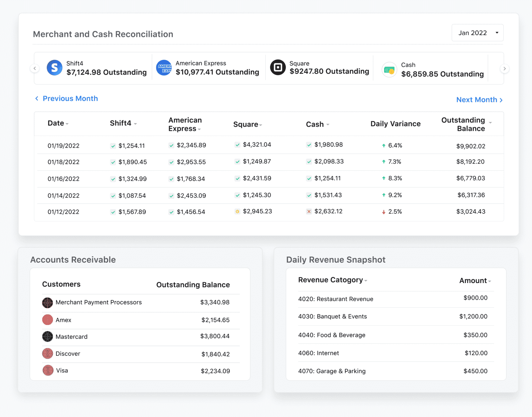Toggle the red X on Cash $2,632.12
Screen dimensions: 532x417
pos(309,211)
